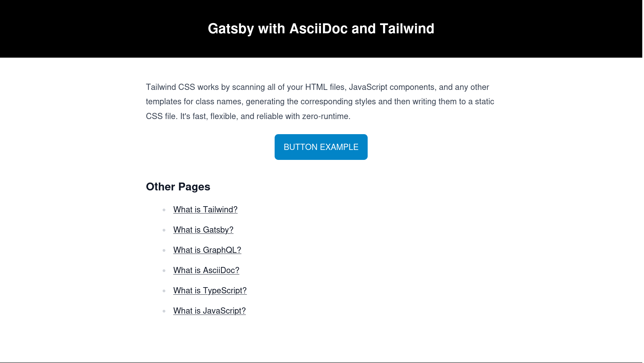
Task: Click the Gatsby with AsciiDoc and Tailwind title
Action: [x=321, y=28]
